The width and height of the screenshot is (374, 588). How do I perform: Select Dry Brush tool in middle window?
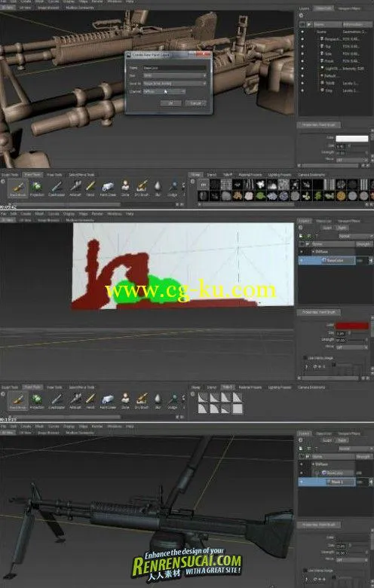pos(142,401)
